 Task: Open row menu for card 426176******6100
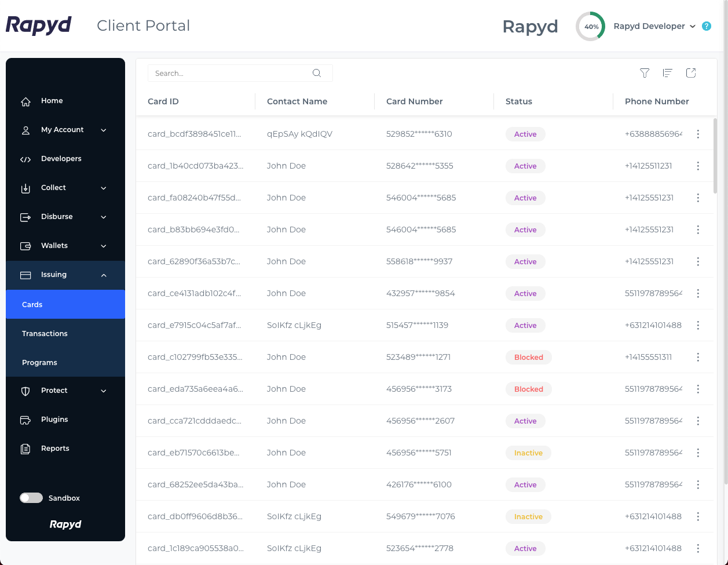[698, 484]
